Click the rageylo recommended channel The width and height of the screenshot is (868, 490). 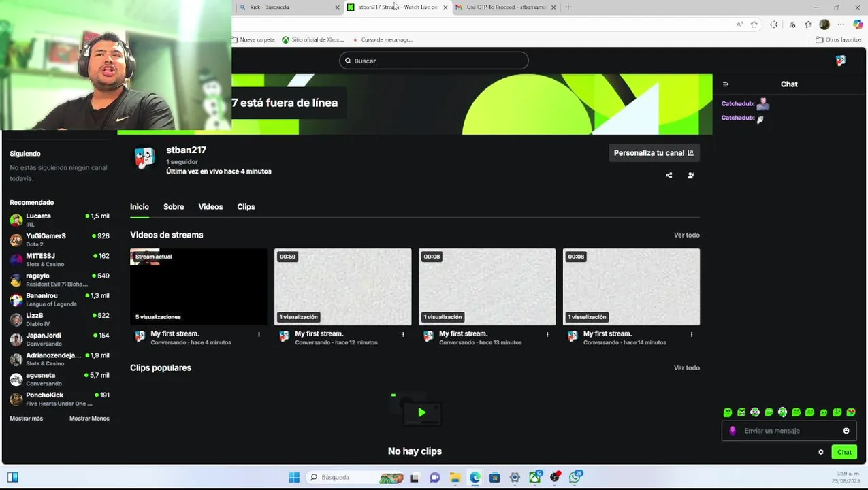click(x=59, y=280)
